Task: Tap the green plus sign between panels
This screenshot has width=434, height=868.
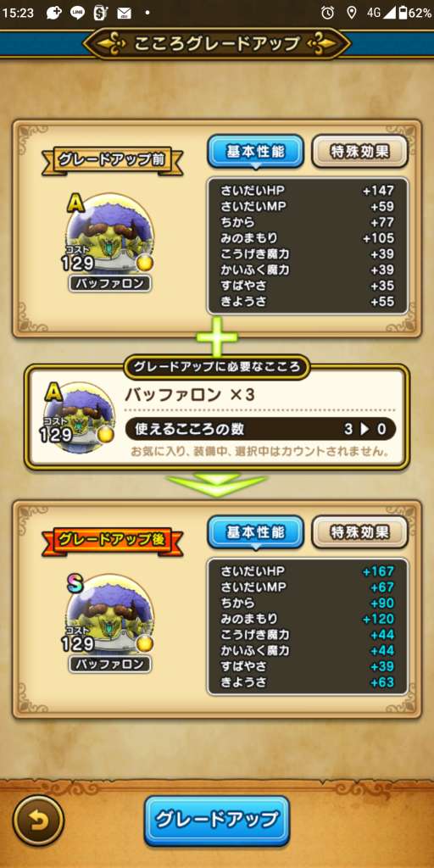Action: [216, 337]
